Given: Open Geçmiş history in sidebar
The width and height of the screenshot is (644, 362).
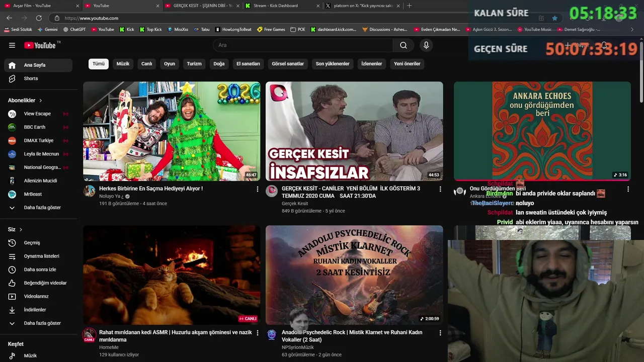Looking at the screenshot, I should click(38, 243).
